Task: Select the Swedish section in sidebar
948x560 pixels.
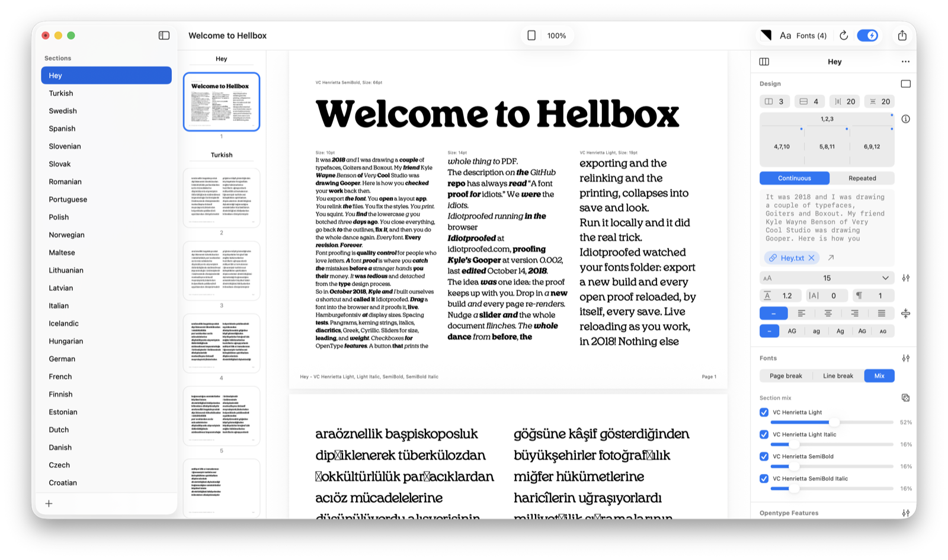Action: tap(106, 111)
